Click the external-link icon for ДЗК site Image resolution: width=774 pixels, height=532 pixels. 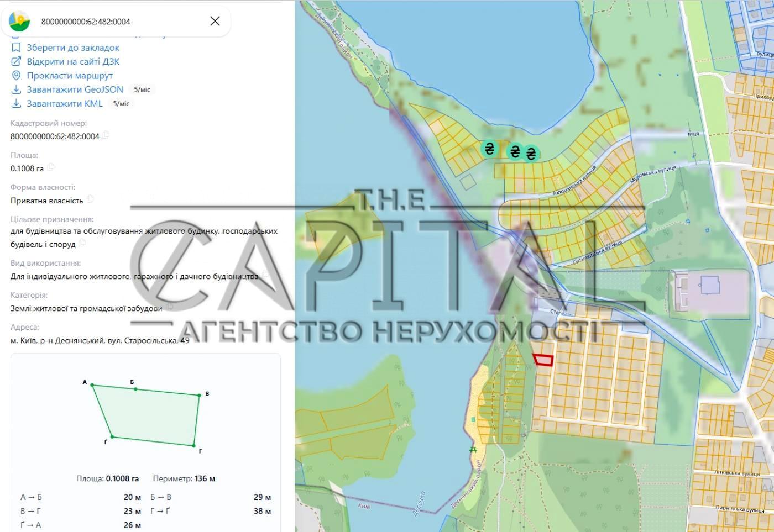pyautogui.click(x=16, y=61)
